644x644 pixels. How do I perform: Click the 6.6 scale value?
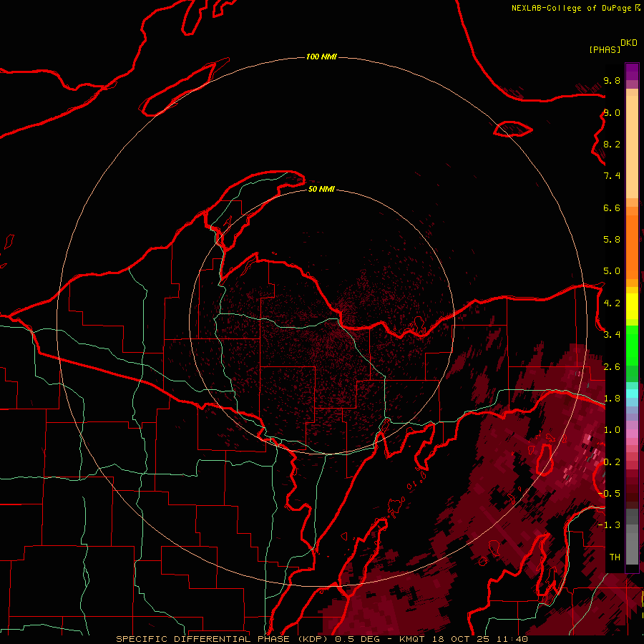tap(612, 208)
